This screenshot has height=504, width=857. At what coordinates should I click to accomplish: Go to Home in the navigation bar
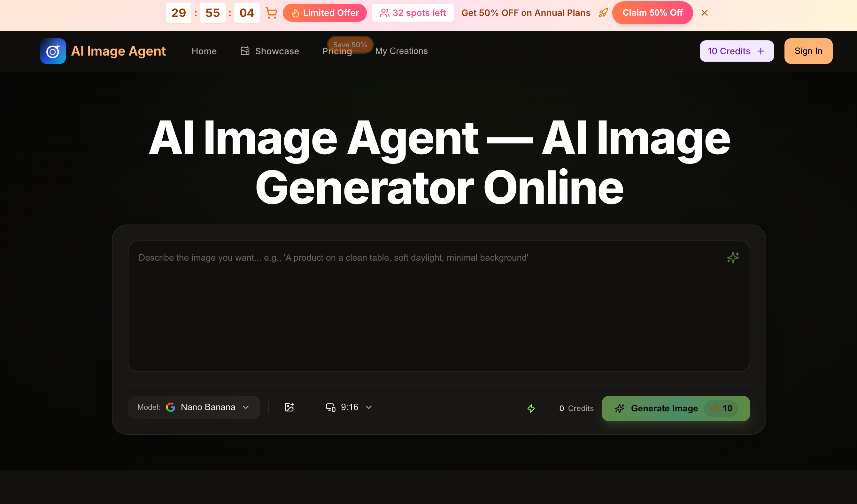(x=204, y=51)
